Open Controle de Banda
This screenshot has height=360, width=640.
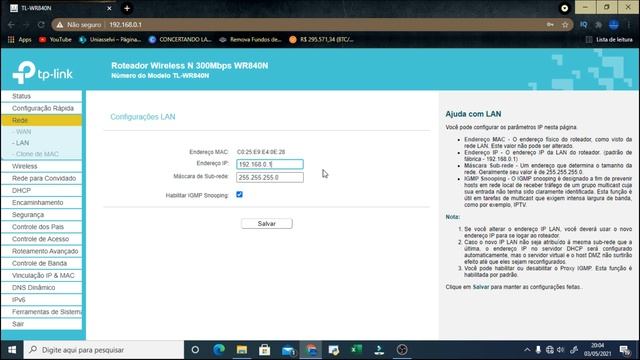point(42,263)
